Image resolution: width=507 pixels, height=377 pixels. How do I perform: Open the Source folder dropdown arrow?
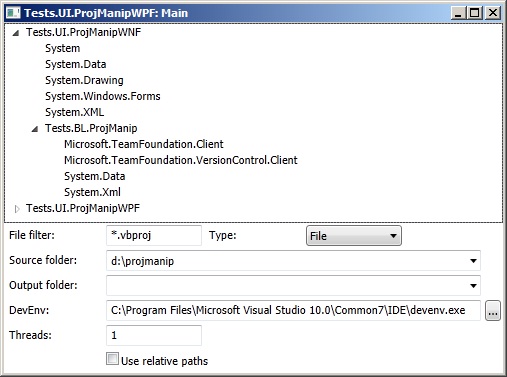[473, 261]
